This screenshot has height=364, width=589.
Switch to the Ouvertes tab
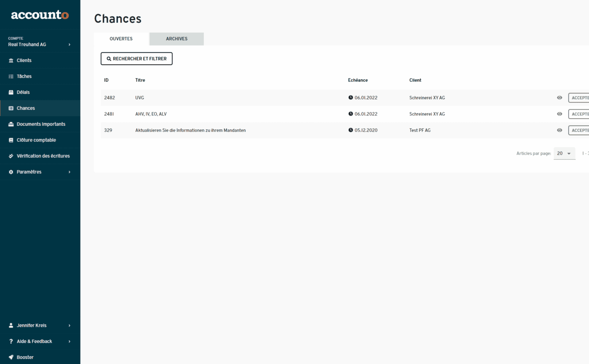[121, 39]
